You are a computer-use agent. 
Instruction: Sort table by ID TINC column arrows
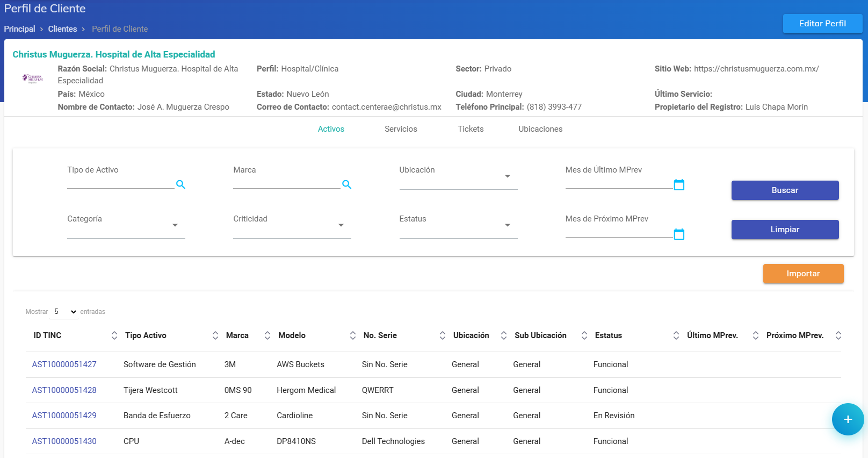pyautogui.click(x=114, y=335)
